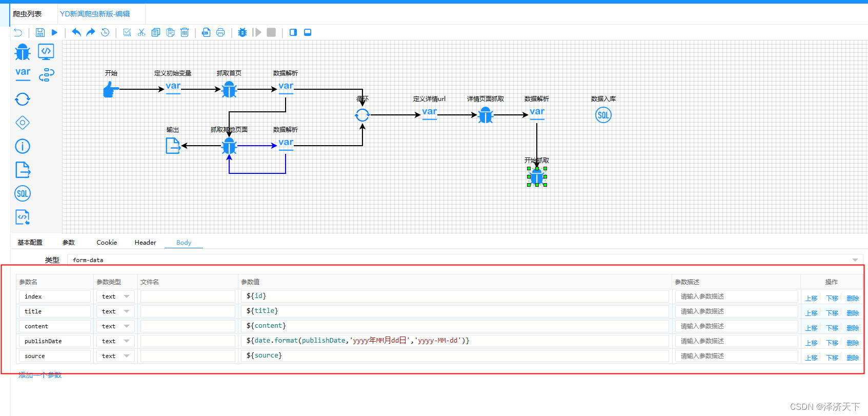Redo the action in the toolbar
Screen dimensions: 868x416
pyautogui.click(x=91, y=32)
